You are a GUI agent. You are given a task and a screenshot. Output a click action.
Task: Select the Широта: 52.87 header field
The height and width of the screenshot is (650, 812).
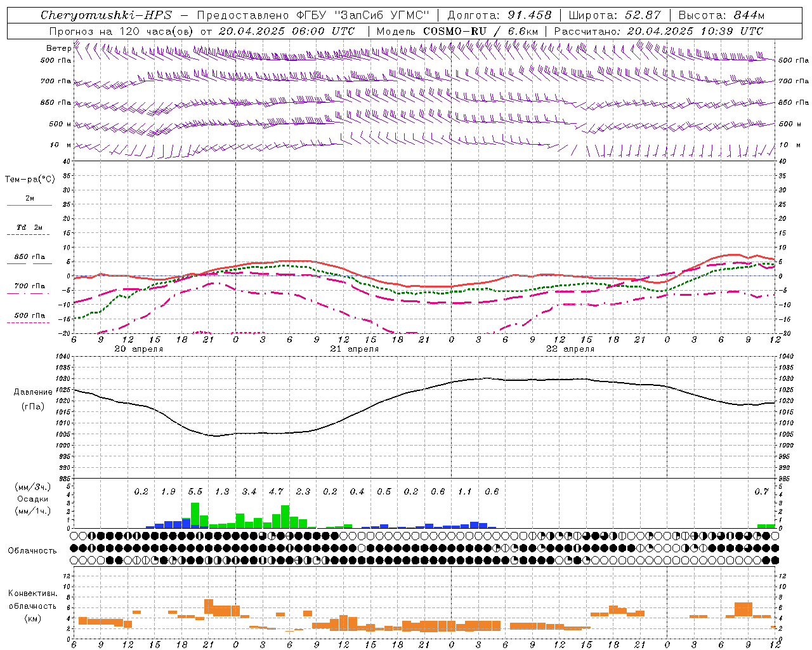click(x=615, y=15)
